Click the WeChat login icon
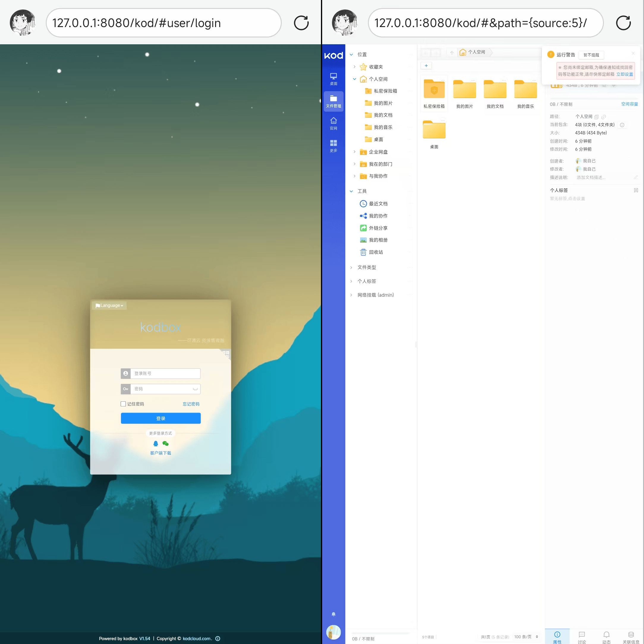Viewport: 644px width, 644px height. pyautogui.click(x=165, y=444)
